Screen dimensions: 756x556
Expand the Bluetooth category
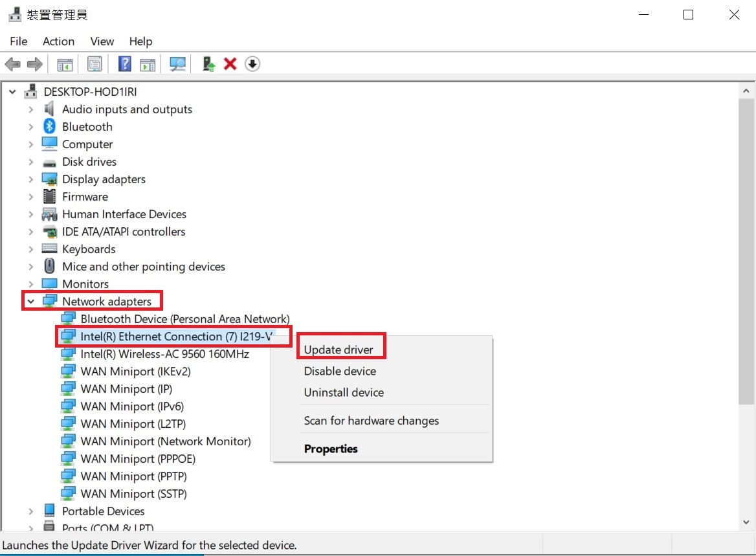coord(30,127)
